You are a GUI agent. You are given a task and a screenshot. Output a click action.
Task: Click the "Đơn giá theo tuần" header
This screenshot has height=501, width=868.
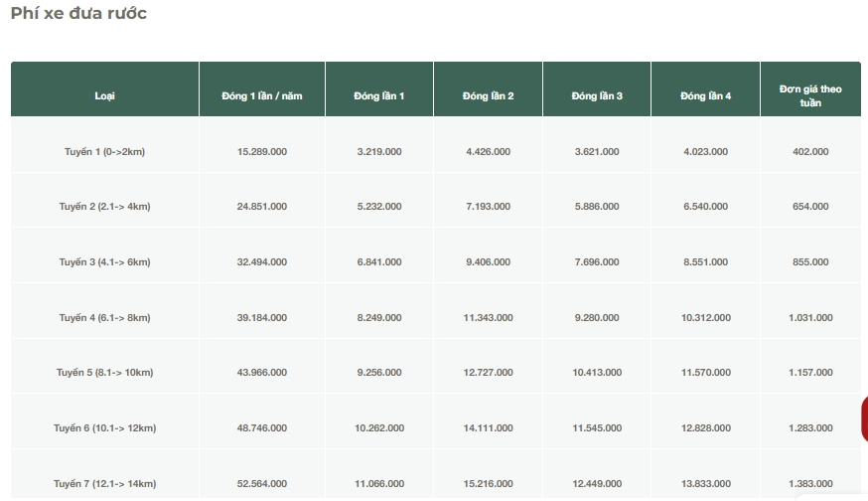810,95
